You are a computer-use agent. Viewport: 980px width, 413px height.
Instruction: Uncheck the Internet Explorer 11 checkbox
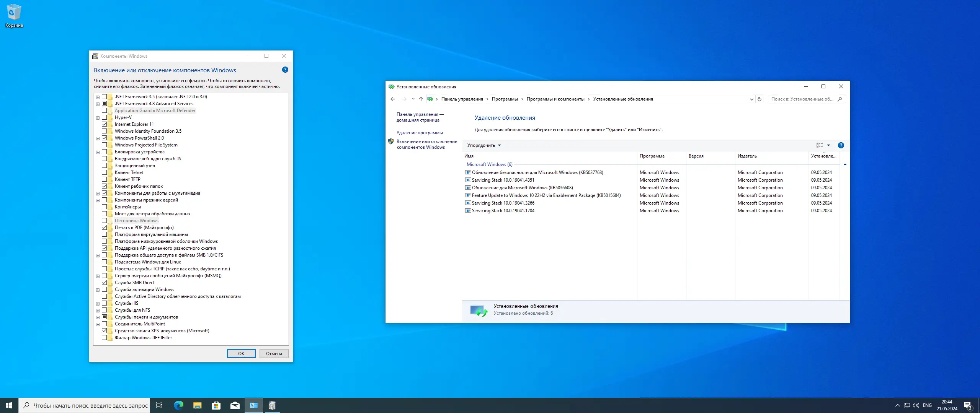[x=104, y=124]
